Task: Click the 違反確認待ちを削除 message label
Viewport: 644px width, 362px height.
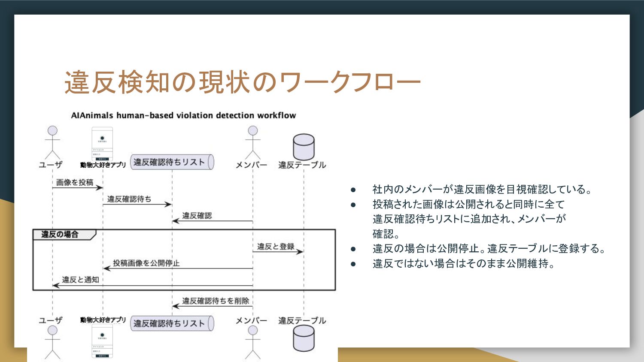Action: click(216, 301)
